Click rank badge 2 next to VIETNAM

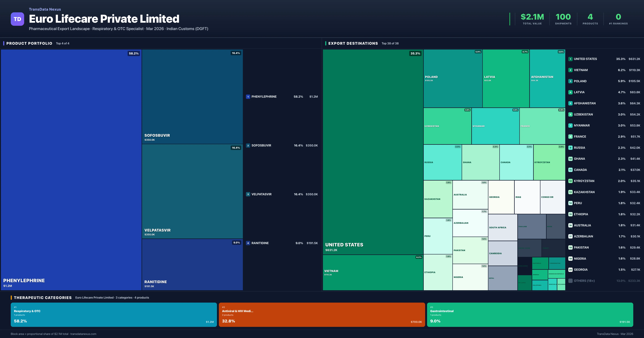tap(570, 70)
